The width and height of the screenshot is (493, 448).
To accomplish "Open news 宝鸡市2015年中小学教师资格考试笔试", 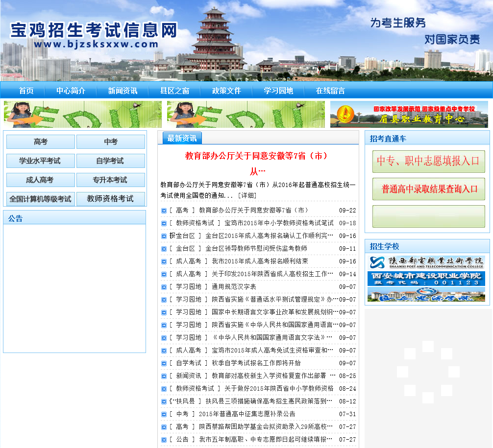I will pyautogui.click(x=279, y=223).
